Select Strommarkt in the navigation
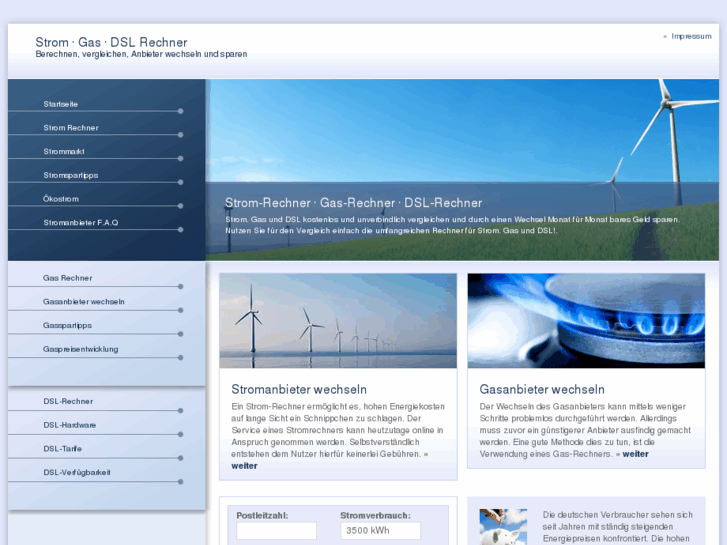The image size is (727, 545). [x=64, y=151]
